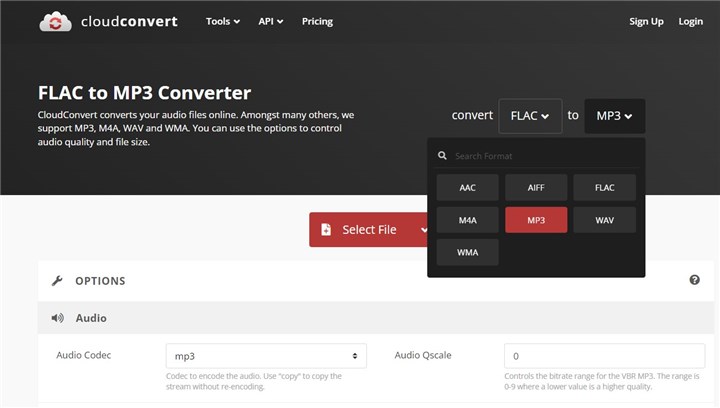This screenshot has height=408, width=720.
Task: Open the FLAC source format dropdown
Action: (530, 116)
